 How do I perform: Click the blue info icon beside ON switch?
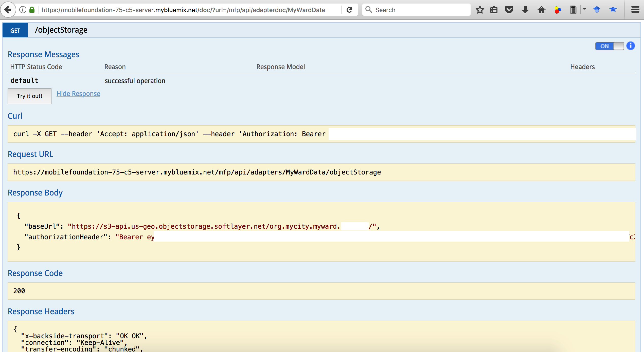coord(630,46)
